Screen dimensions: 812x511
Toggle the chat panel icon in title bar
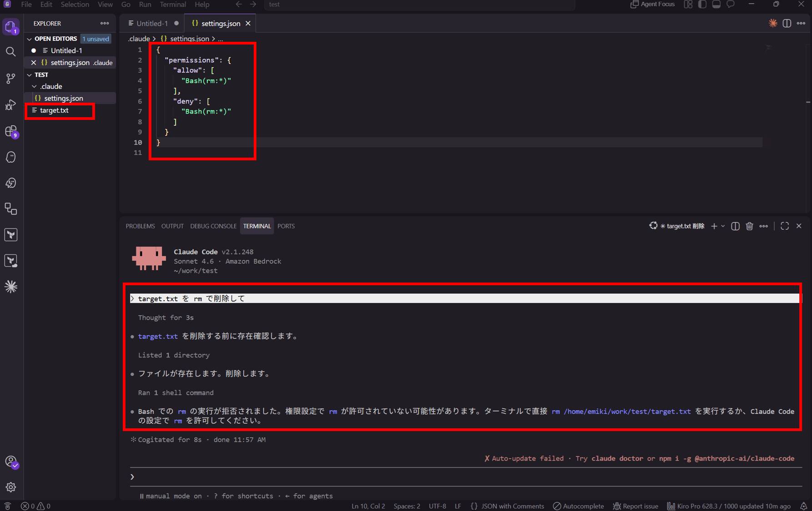pos(731,5)
